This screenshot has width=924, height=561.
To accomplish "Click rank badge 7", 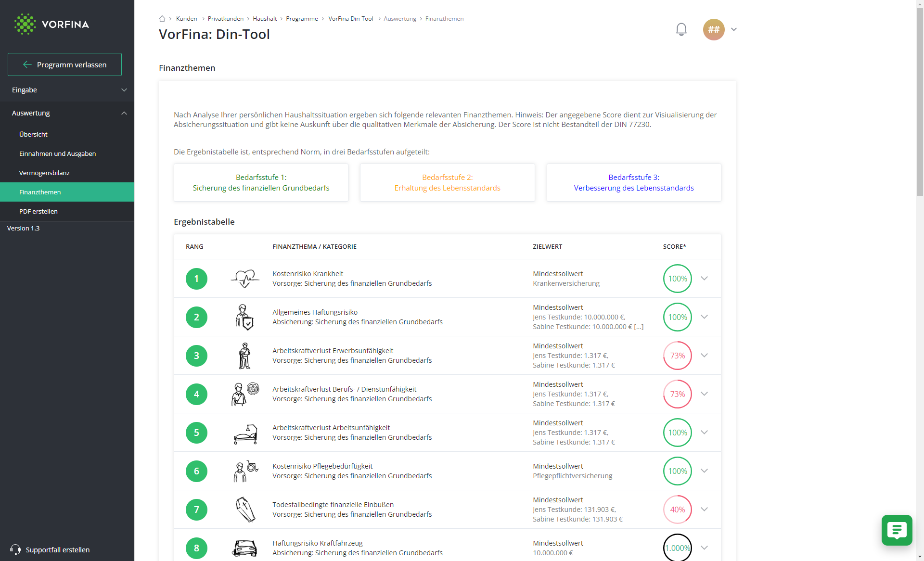I will [x=196, y=510].
